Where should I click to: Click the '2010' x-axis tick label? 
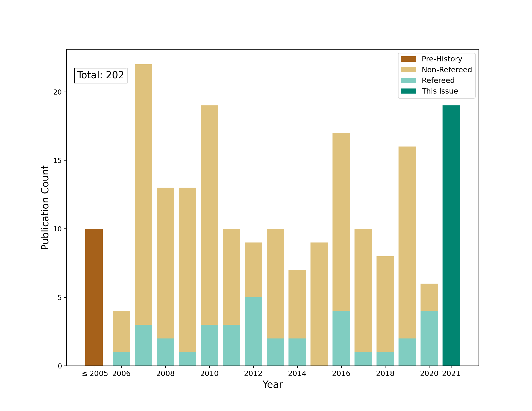pos(209,373)
